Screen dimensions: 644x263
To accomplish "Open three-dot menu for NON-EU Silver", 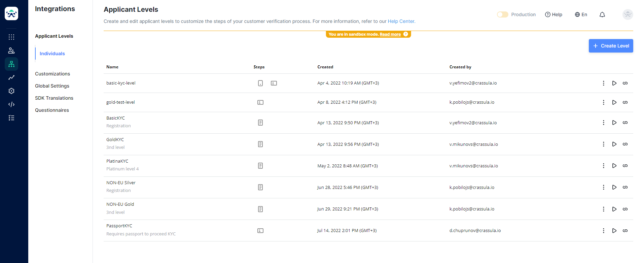I will point(603,187).
